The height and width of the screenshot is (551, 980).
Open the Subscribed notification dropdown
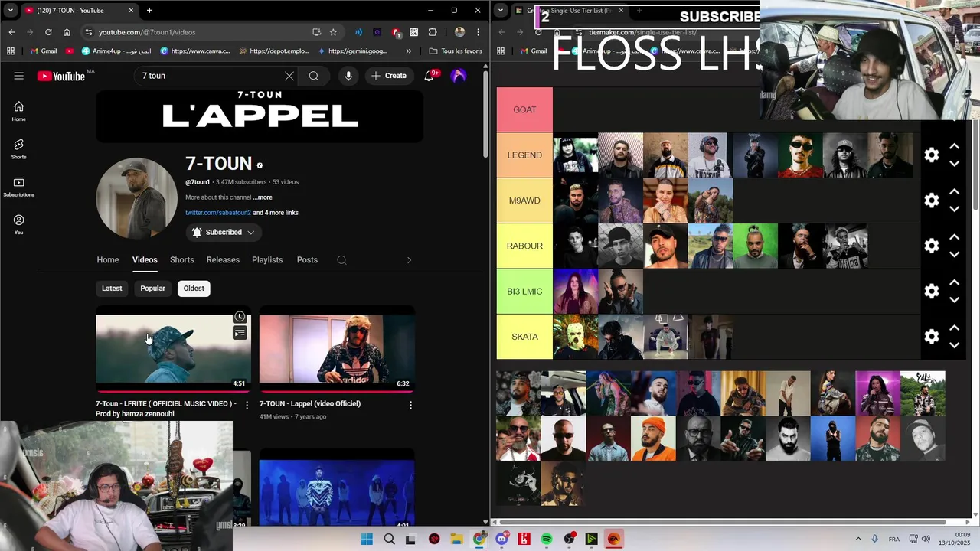pos(223,233)
